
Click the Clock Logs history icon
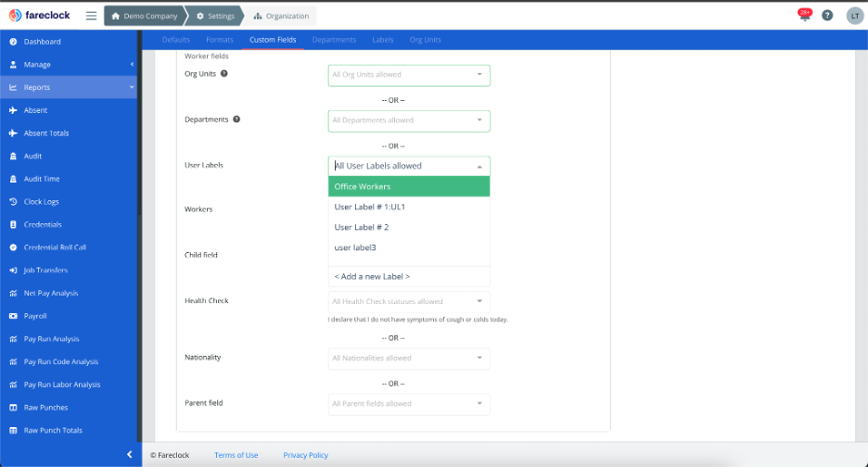(x=13, y=202)
